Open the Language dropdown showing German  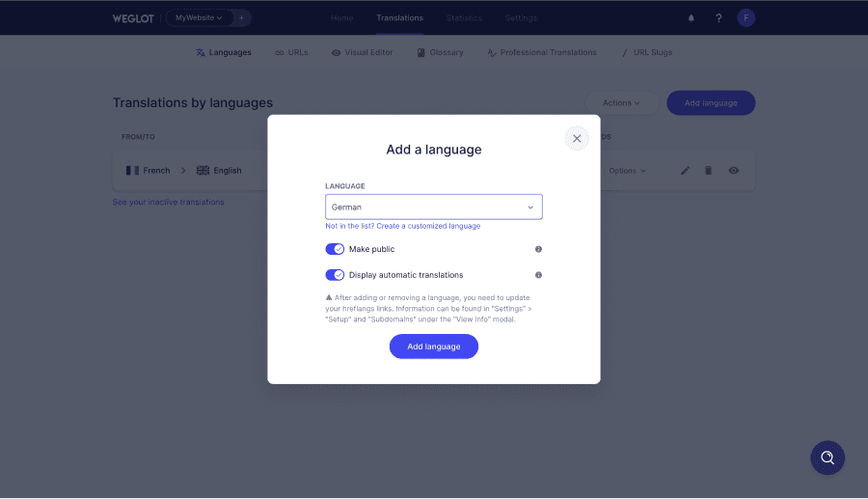(x=433, y=208)
